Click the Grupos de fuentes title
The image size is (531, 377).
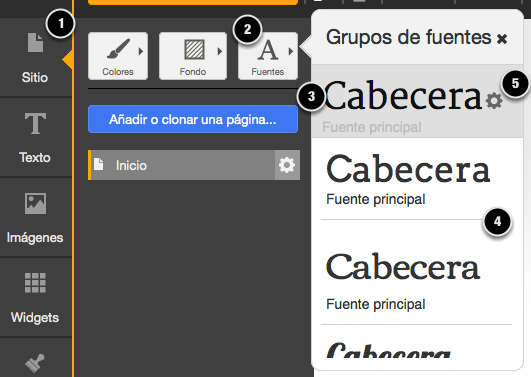(408, 37)
